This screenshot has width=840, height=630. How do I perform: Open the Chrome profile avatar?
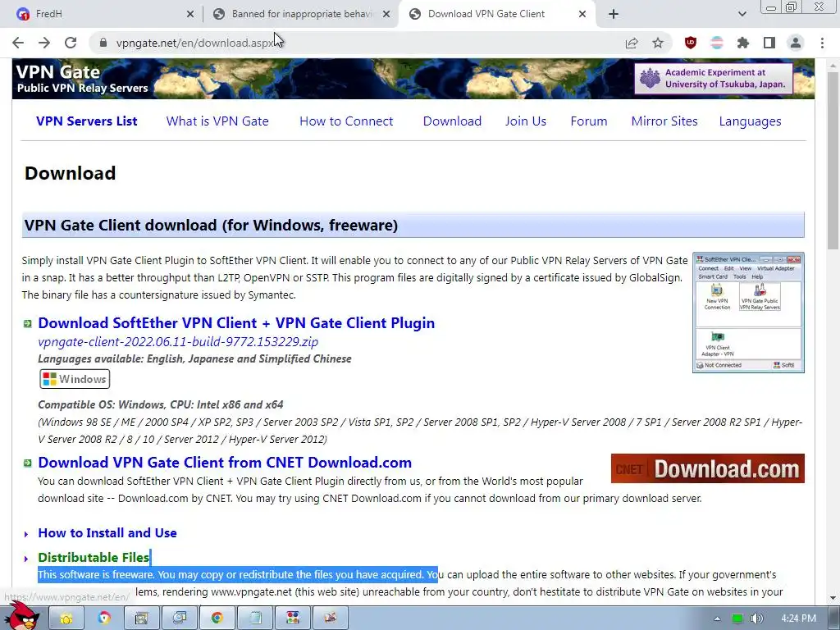pos(796,43)
